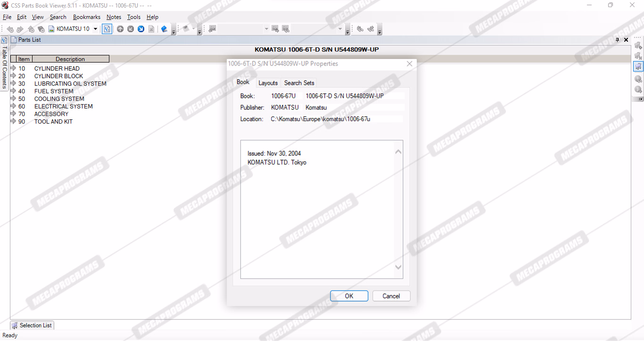Click the gray up-arrow navigation icon
The height and width of the screenshot is (341, 644).
click(x=120, y=29)
